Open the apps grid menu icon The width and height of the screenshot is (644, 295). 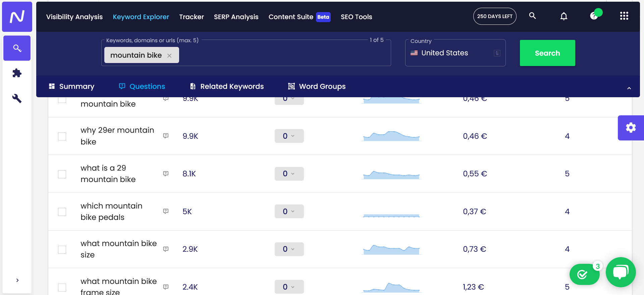(624, 16)
